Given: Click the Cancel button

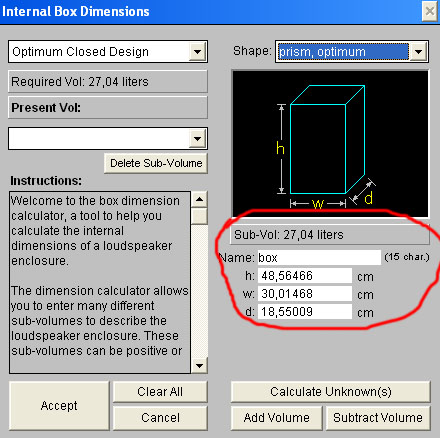Looking at the screenshot, I should tap(160, 418).
